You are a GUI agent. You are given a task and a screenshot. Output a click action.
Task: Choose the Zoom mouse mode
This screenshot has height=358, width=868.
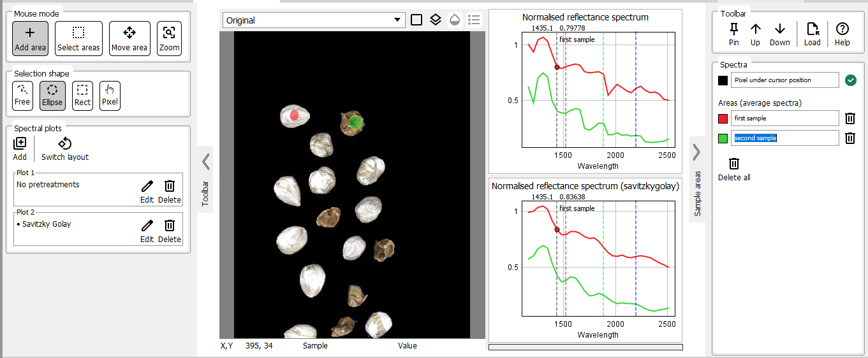(169, 38)
